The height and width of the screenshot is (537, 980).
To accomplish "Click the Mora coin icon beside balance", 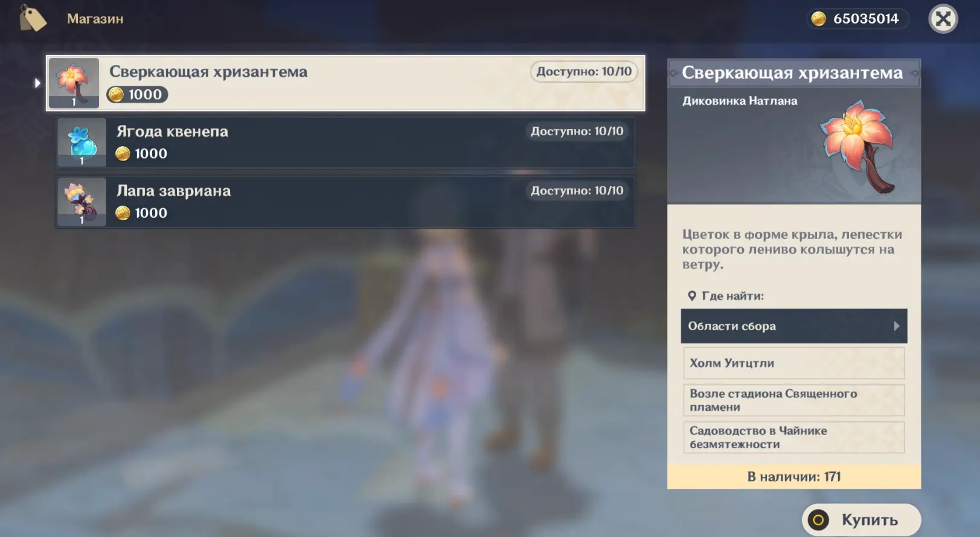I will (x=818, y=19).
